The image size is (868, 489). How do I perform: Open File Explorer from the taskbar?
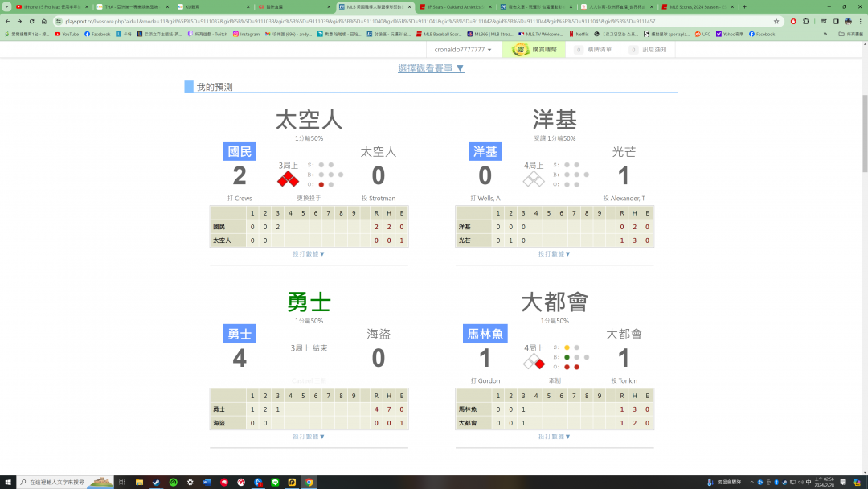coord(139,482)
